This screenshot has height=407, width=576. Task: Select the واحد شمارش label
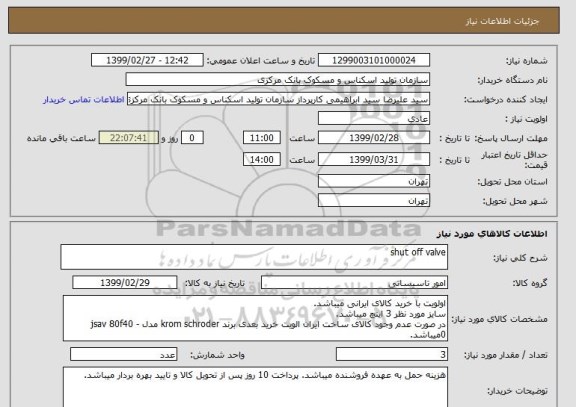[217, 355]
